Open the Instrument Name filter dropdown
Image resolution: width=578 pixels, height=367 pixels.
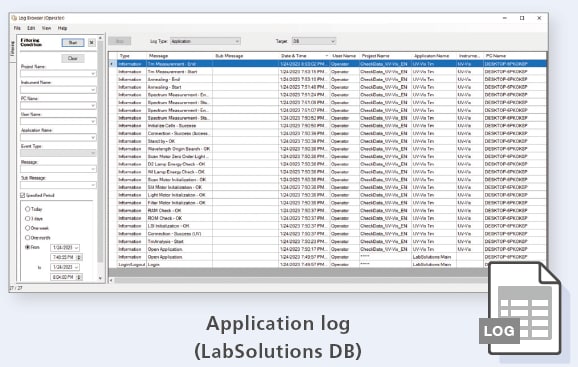click(93, 90)
